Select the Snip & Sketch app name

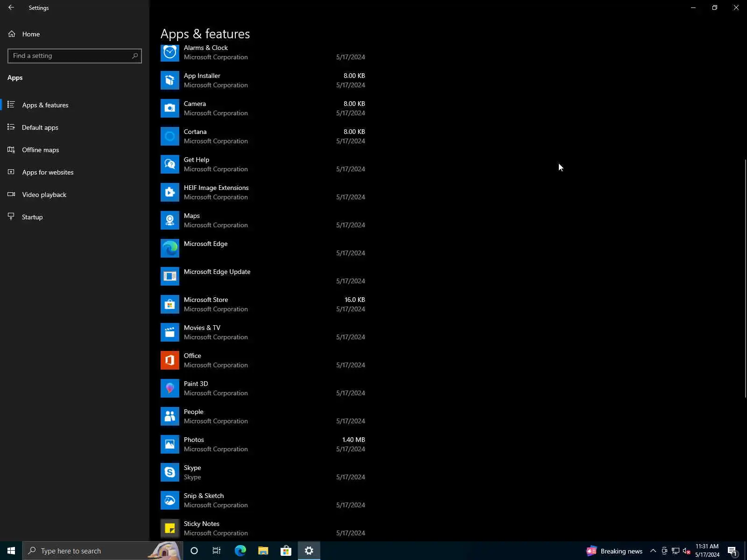(x=204, y=496)
